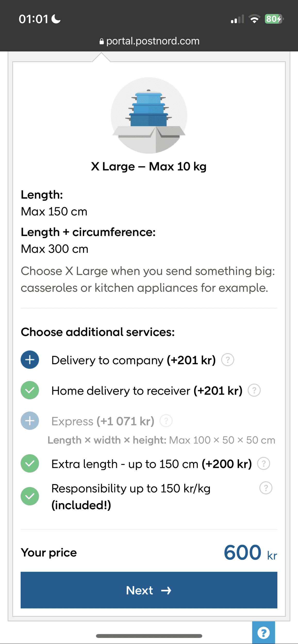
Task: Show info about Home delivery to receiver
Action: coord(254,390)
